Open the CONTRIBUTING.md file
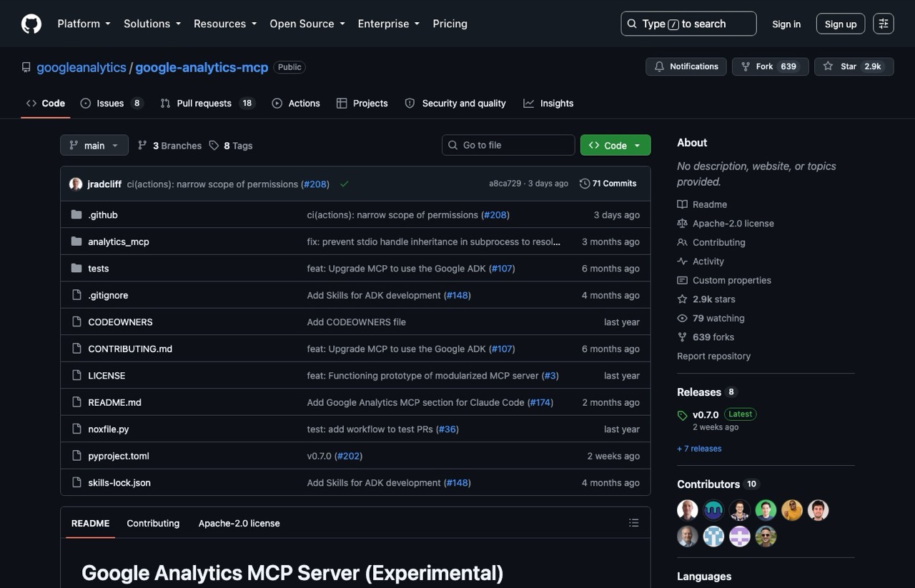The image size is (915, 588). click(130, 349)
